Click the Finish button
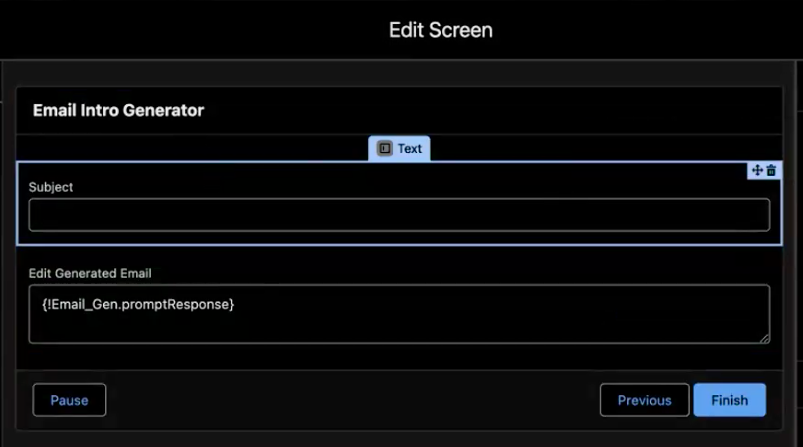This screenshot has width=803, height=447. pyautogui.click(x=730, y=400)
